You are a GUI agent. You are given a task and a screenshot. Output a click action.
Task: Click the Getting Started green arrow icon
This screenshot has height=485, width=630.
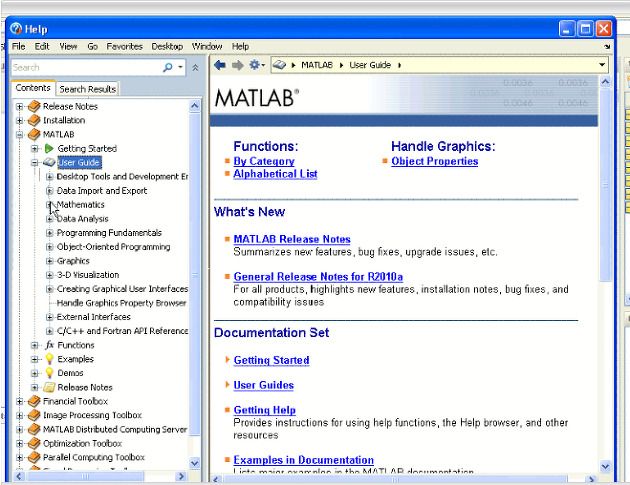pyautogui.click(x=49, y=149)
